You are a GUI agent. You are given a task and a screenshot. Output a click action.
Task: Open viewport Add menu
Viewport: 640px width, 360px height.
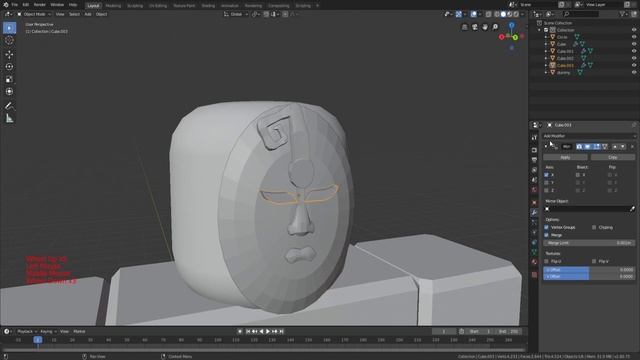[88, 14]
